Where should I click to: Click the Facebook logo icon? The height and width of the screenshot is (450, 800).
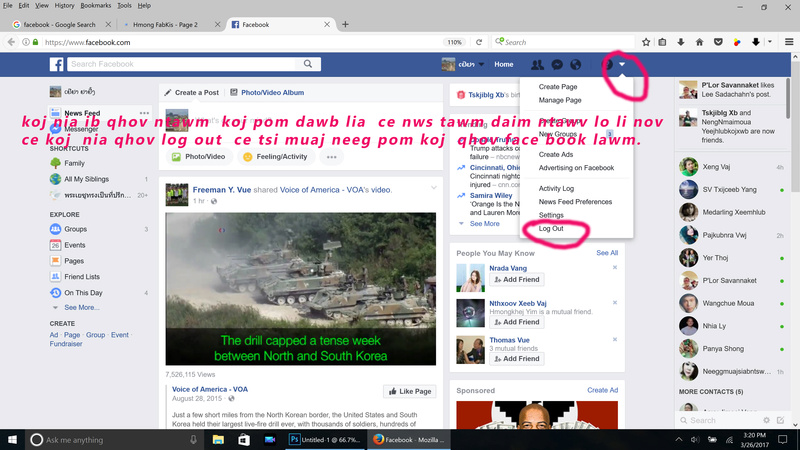coord(57,64)
